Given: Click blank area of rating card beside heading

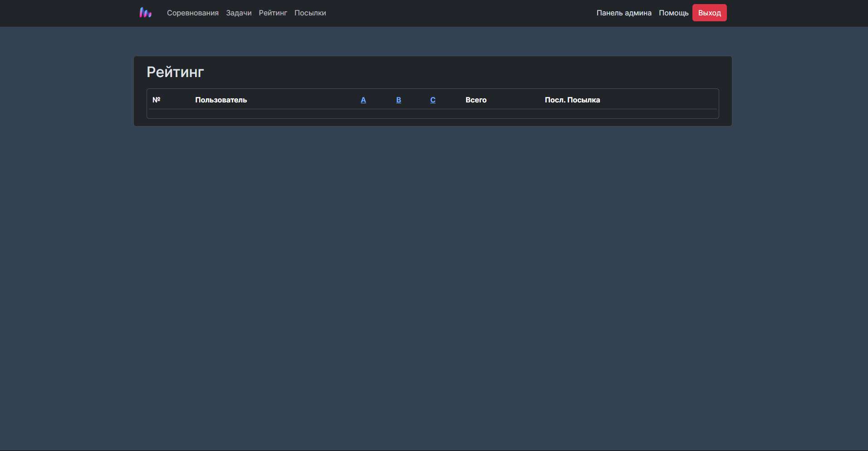Looking at the screenshot, I should [454, 72].
